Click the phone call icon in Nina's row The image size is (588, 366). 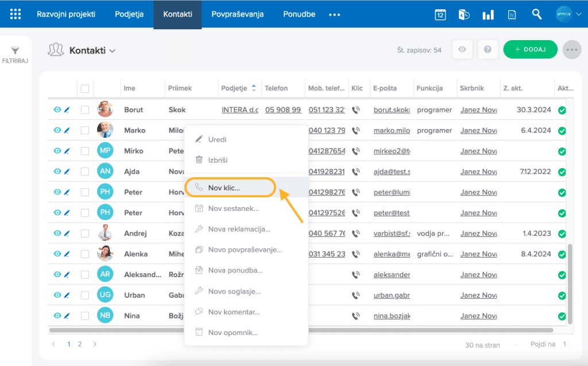(x=356, y=316)
